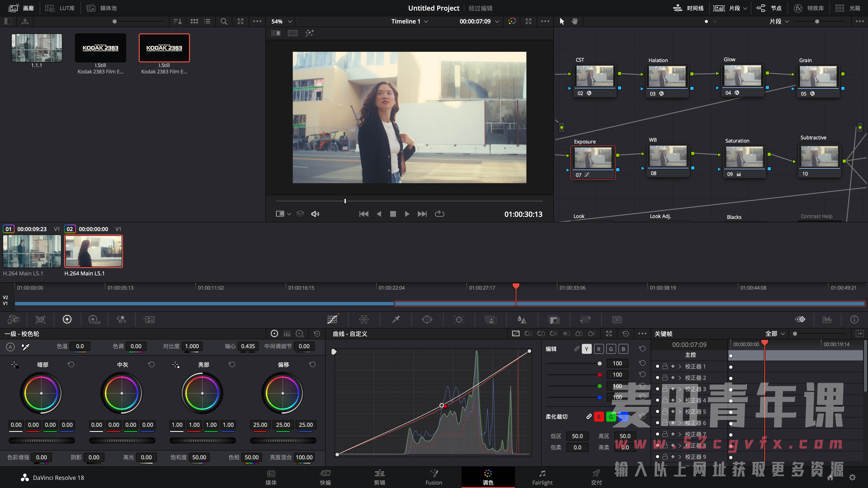
Task: Open viewer display mode dropdown
Action: (283, 214)
